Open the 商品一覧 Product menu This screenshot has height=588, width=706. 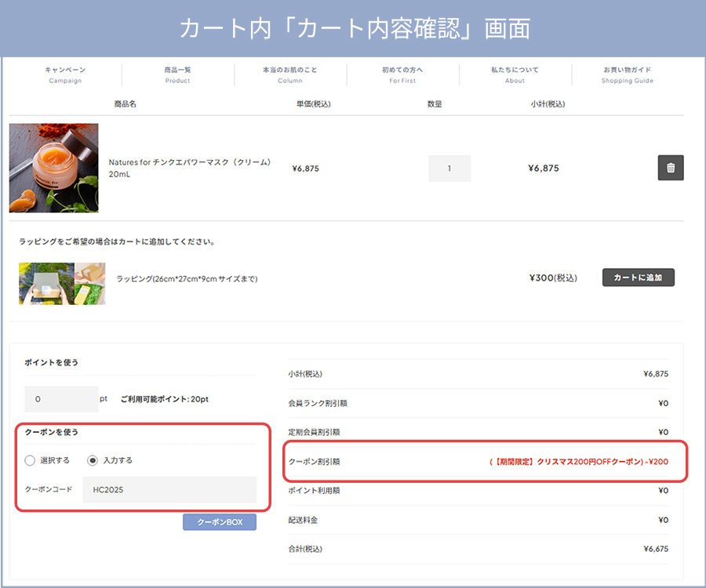click(x=177, y=74)
